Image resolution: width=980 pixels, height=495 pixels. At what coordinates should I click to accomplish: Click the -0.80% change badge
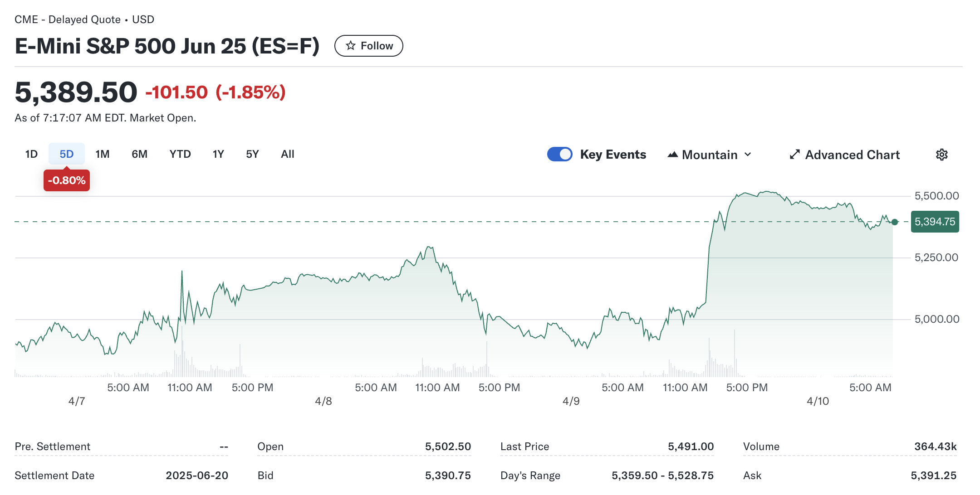pyautogui.click(x=67, y=180)
